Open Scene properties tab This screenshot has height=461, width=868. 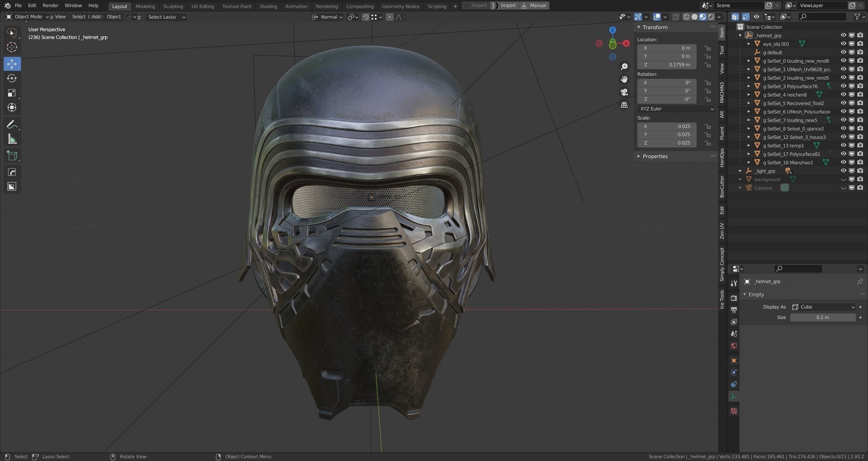[x=734, y=334]
